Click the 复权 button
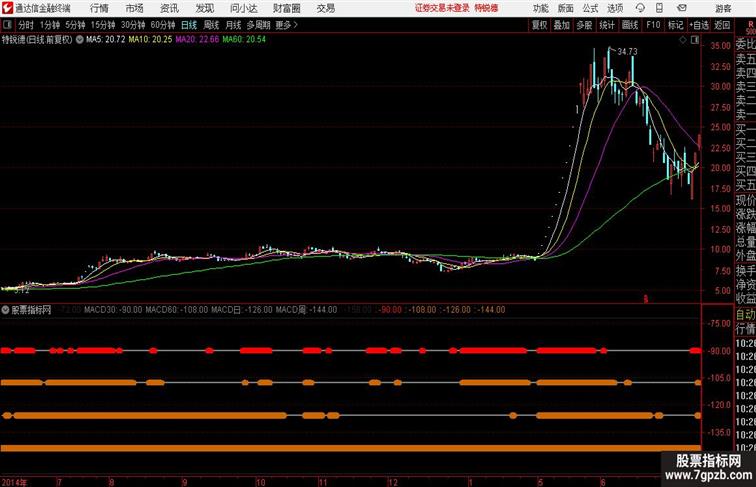Screen dimensions: 756x487 pos(540,25)
